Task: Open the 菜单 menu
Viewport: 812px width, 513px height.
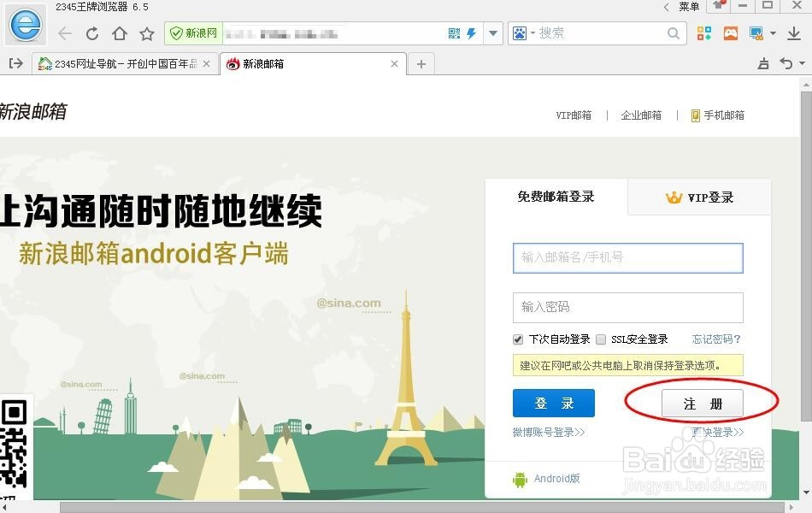Action: 689,6
